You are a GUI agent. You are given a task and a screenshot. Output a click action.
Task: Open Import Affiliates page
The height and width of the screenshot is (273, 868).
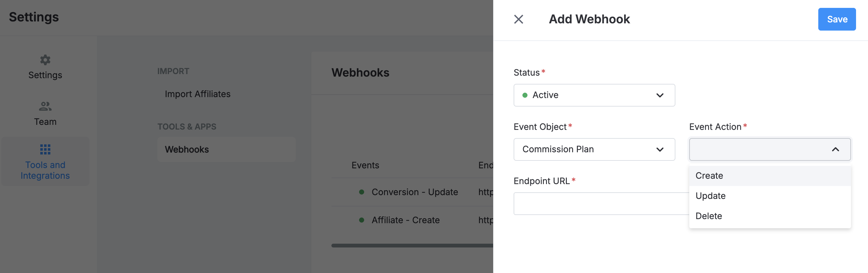click(x=197, y=94)
